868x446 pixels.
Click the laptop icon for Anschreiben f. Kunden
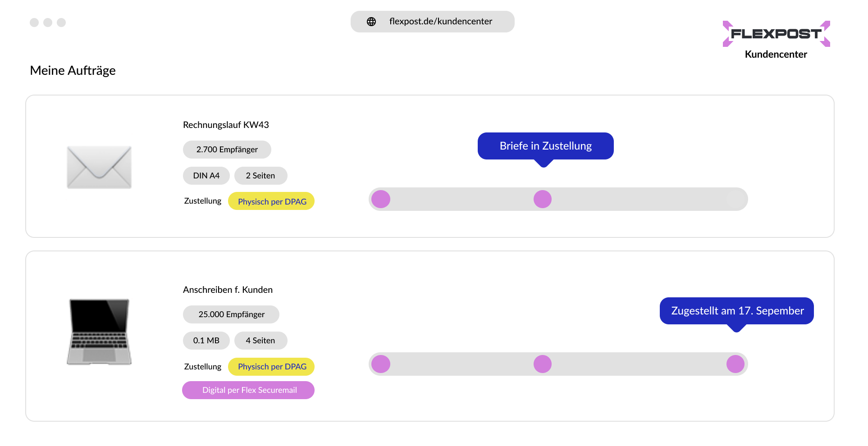[x=99, y=332]
